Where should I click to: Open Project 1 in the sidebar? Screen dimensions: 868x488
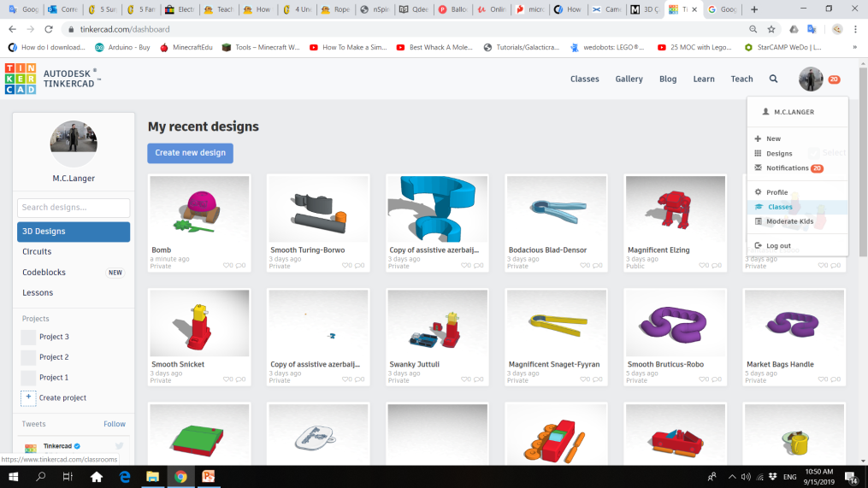54,378
